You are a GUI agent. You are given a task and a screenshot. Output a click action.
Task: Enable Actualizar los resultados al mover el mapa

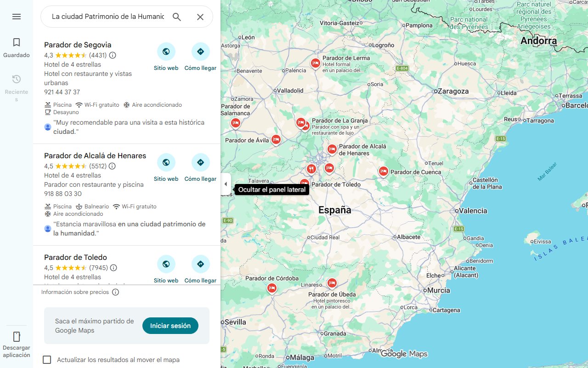pos(47,359)
